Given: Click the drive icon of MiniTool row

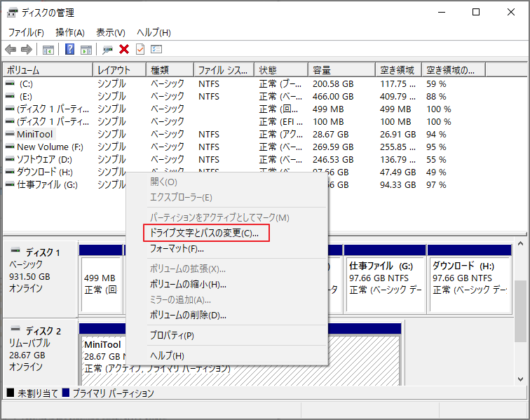Looking at the screenshot, I should pyautogui.click(x=10, y=134).
